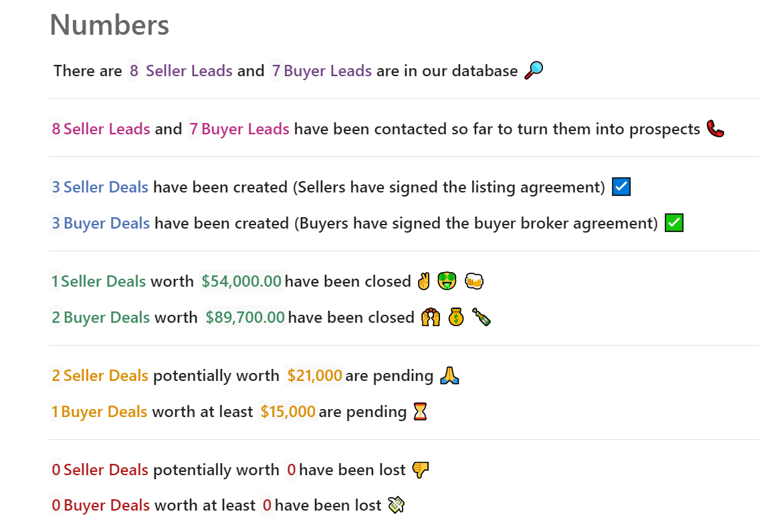Screen dimensions: 759x532
Task: Click the money bag emoji icon
Action: (456, 317)
